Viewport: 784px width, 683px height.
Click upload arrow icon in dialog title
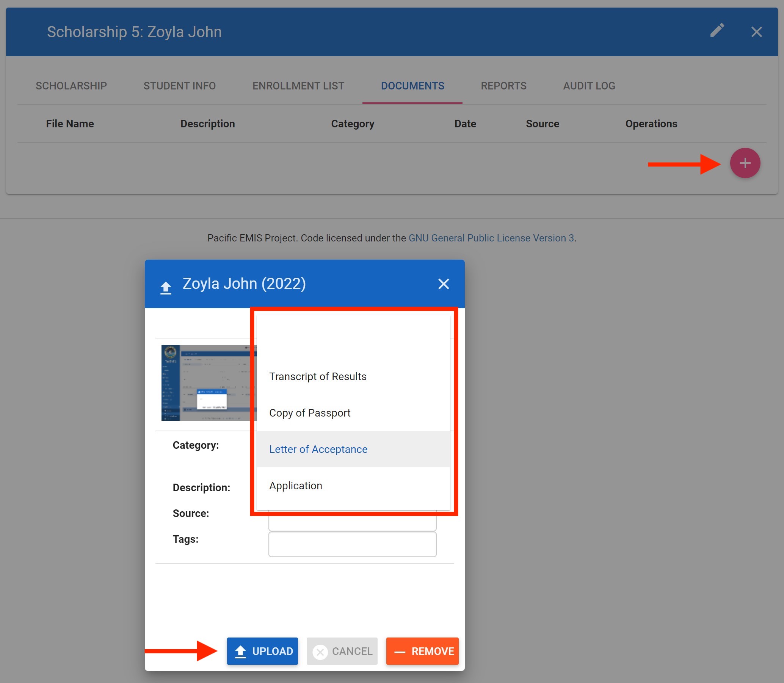click(x=165, y=287)
